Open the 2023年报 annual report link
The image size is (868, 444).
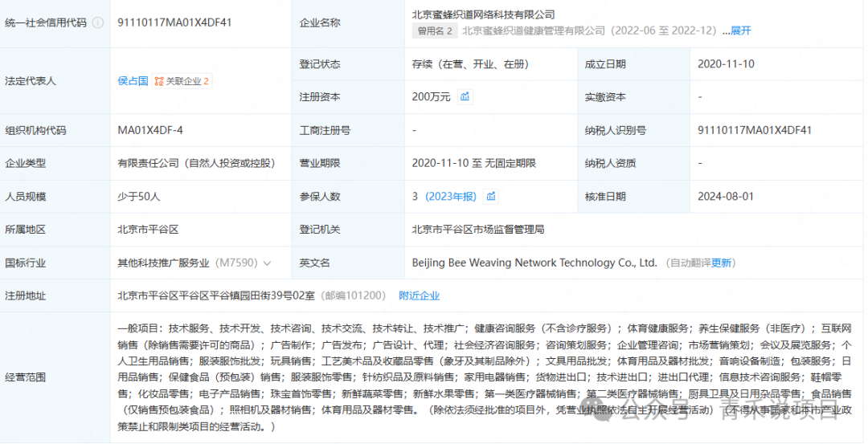coord(451,196)
